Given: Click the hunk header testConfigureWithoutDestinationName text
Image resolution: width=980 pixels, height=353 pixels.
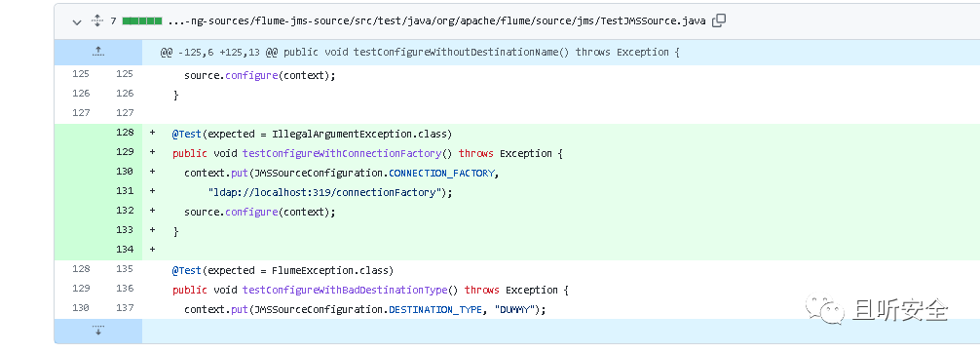Looking at the screenshot, I should [461, 53].
